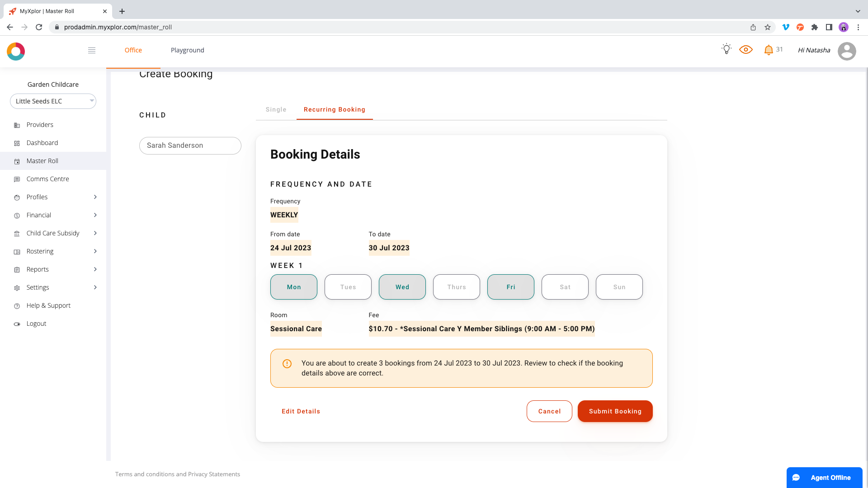This screenshot has width=868, height=488.
Task: Open the user avatar profile icon
Action: (847, 51)
